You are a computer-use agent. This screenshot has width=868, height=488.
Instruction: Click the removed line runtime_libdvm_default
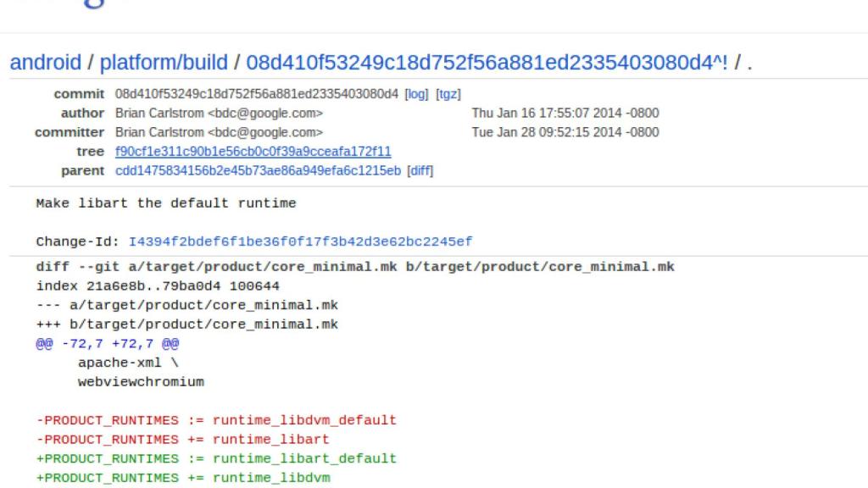pyautogui.click(x=216, y=420)
